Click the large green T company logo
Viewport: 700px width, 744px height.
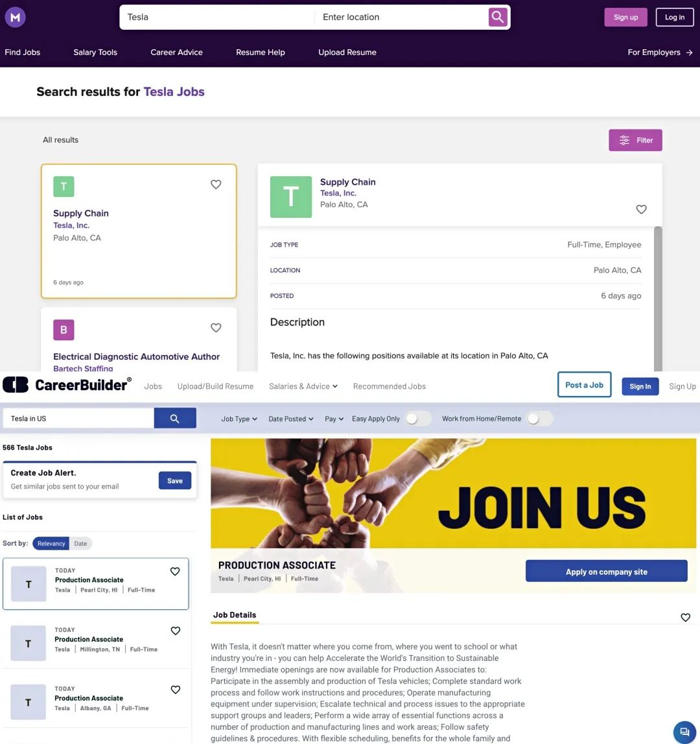(291, 197)
